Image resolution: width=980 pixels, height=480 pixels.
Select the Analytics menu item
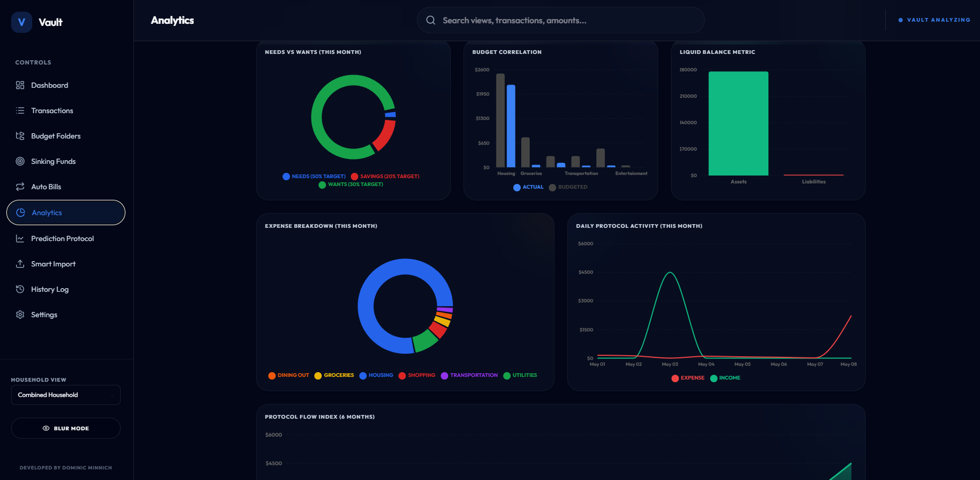coord(66,213)
